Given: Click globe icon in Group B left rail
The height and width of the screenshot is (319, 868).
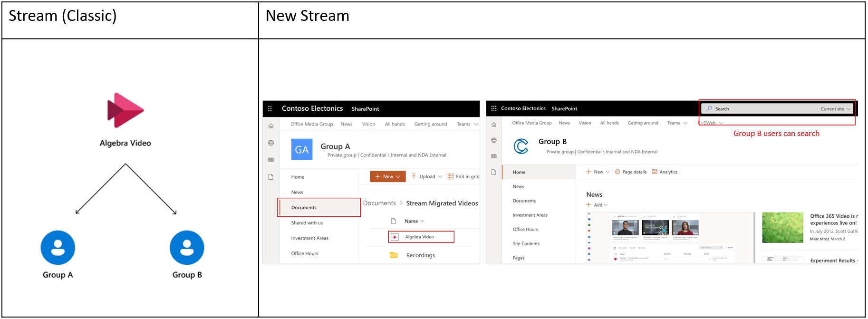Looking at the screenshot, I should click(x=494, y=140).
